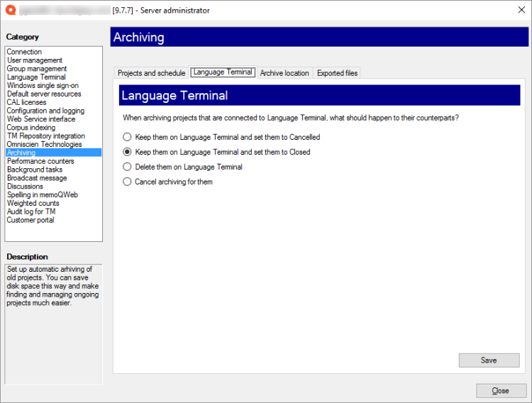Viewport: 532px width, 403px height.
Task: Close the Server administrator window with X
Action: pyautogui.click(x=521, y=10)
